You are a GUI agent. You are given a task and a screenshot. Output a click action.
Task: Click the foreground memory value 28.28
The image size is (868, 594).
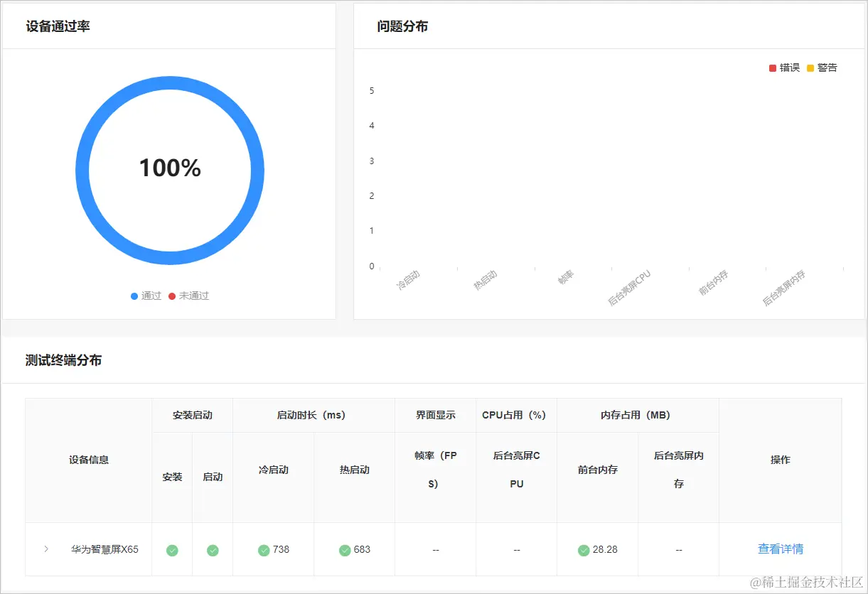coord(605,549)
